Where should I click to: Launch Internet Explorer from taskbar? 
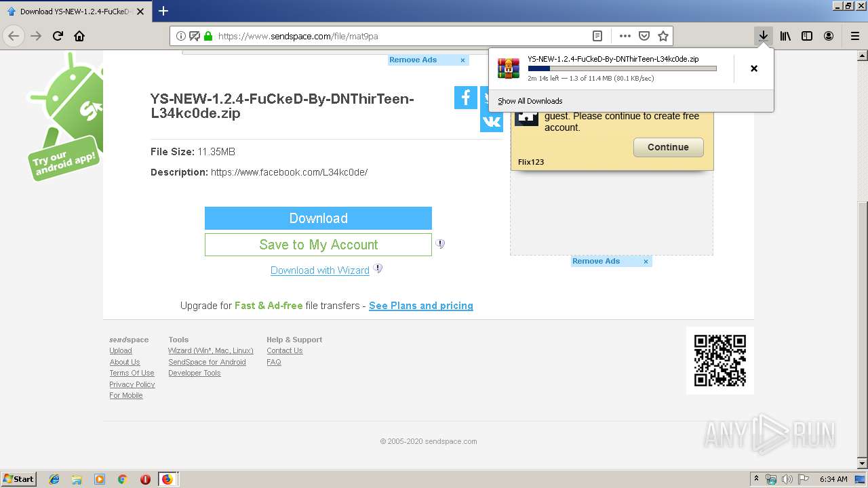pos(54,479)
